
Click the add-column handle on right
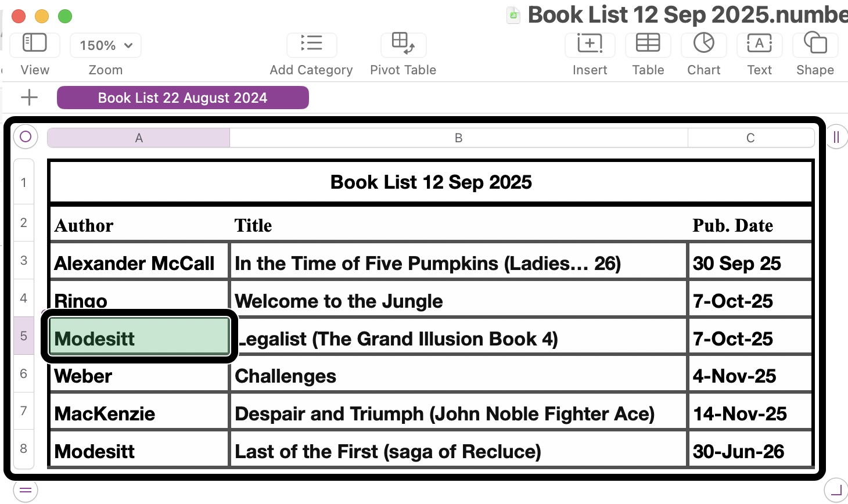(x=836, y=137)
